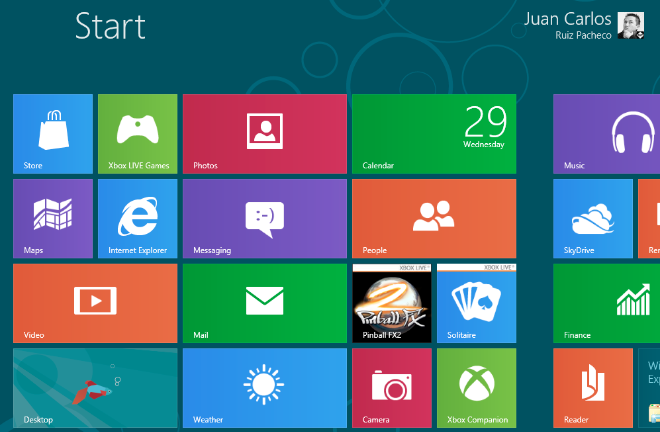Open the partially visible Windows Explorer tile
Screen dimensions: 660x432
pyautogui.click(x=649, y=388)
